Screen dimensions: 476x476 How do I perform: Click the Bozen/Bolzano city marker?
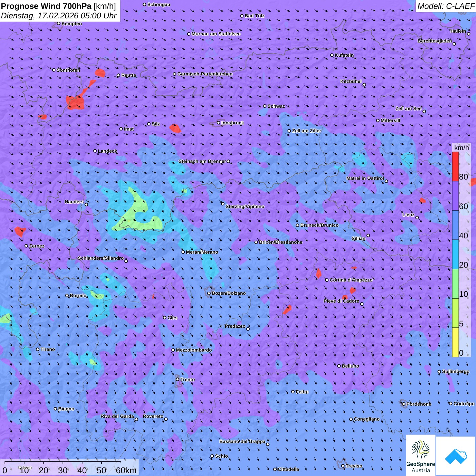coord(209,293)
